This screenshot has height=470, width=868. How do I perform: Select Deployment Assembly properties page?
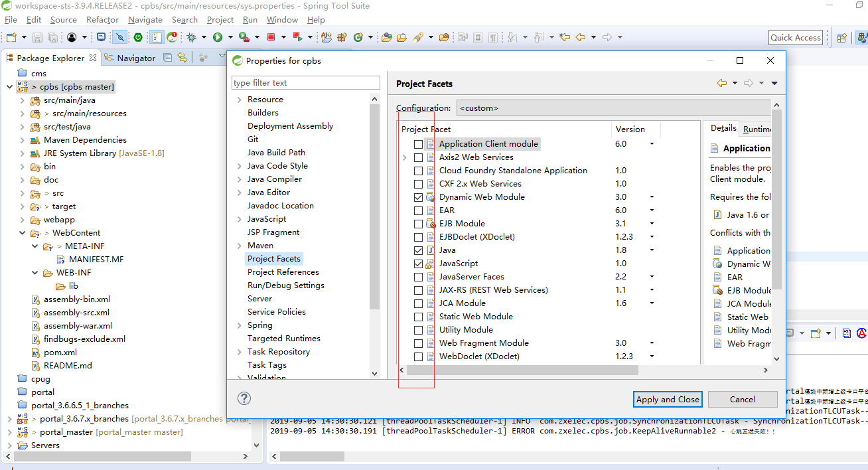tap(290, 126)
